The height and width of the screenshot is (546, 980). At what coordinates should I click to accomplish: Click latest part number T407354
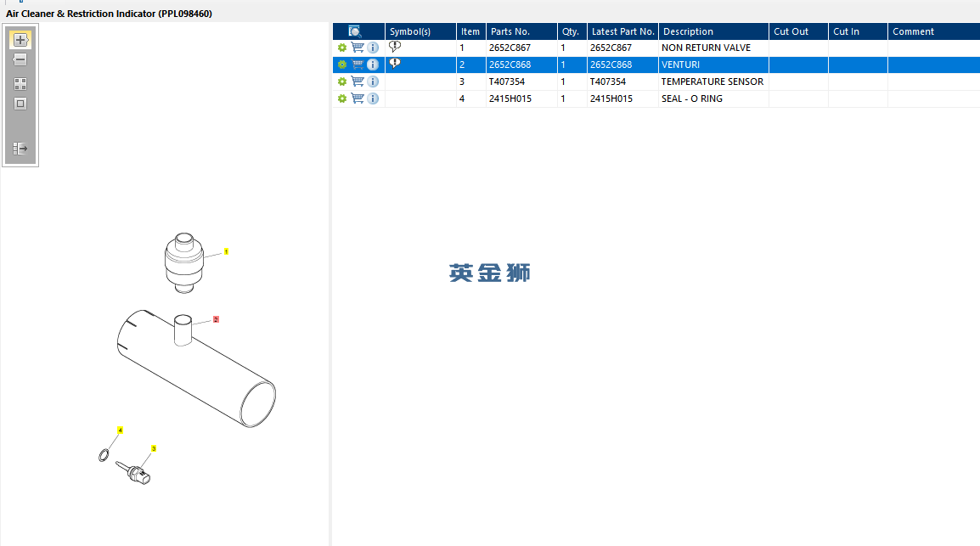[x=607, y=82]
